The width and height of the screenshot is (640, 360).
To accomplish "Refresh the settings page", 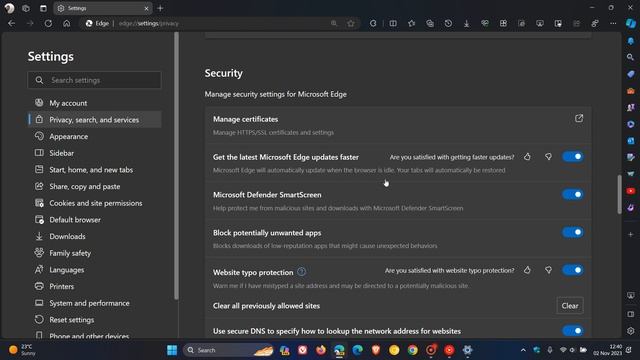I will point(48,24).
